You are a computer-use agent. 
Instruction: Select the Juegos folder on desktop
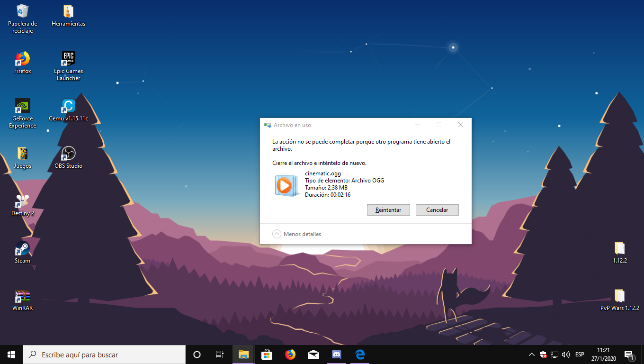[22, 157]
